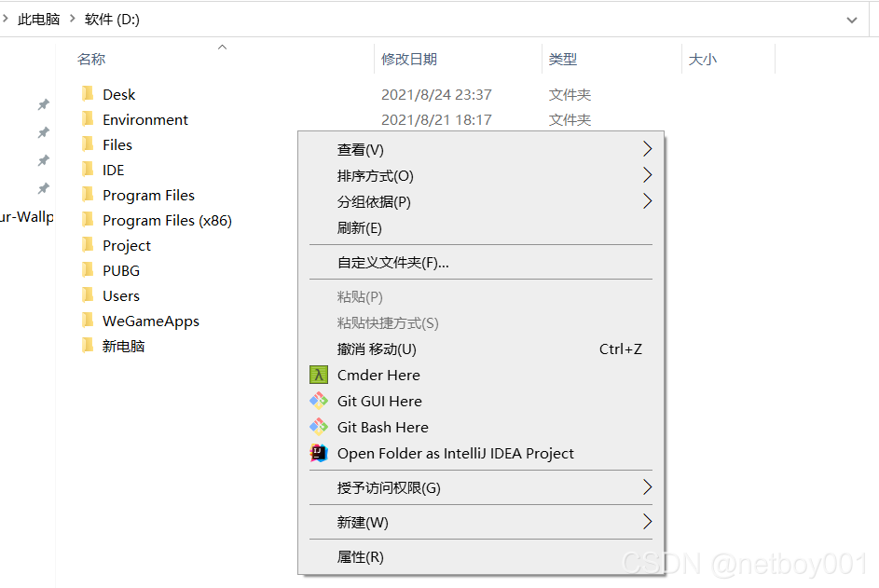Click Git GUI Here entry
Image resolution: width=879 pixels, height=588 pixels.
click(481, 402)
